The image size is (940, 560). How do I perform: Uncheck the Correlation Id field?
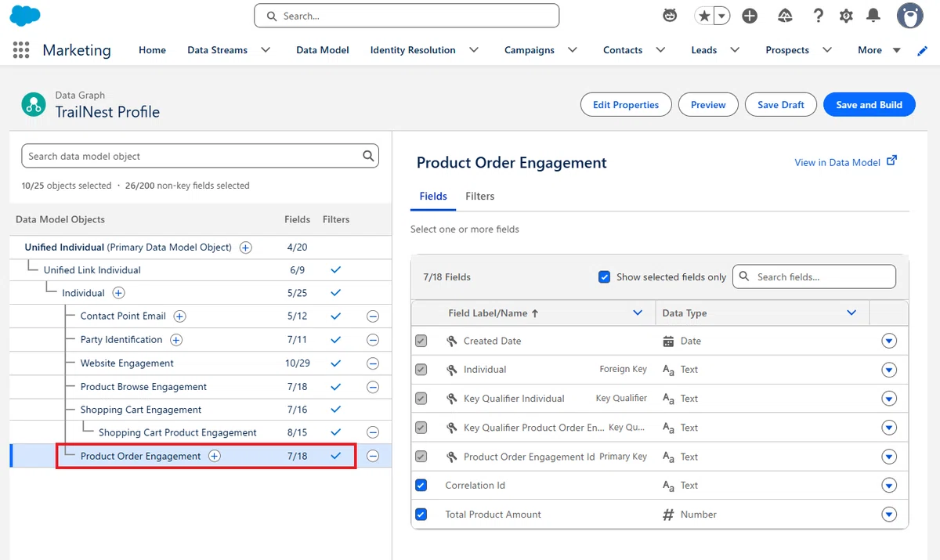(x=421, y=486)
